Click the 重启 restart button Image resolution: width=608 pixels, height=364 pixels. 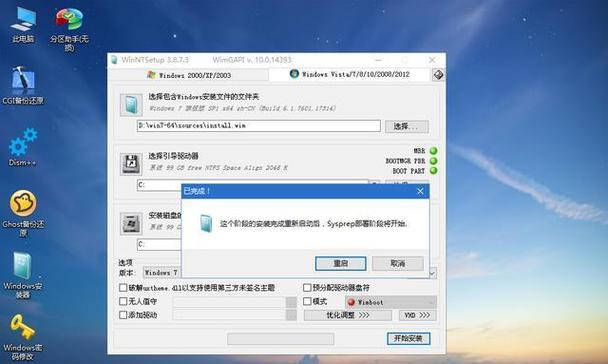[x=340, y=264]
